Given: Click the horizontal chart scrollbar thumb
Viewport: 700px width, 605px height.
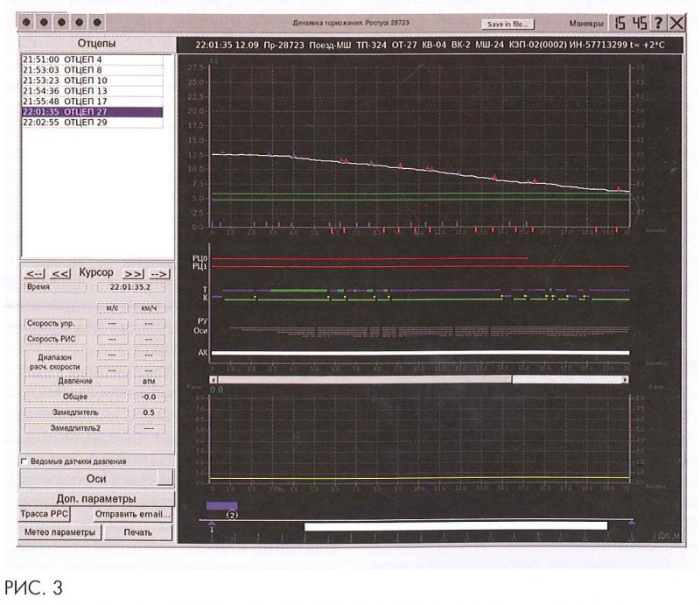Looking at the screenshot, I should click(365, 380).
